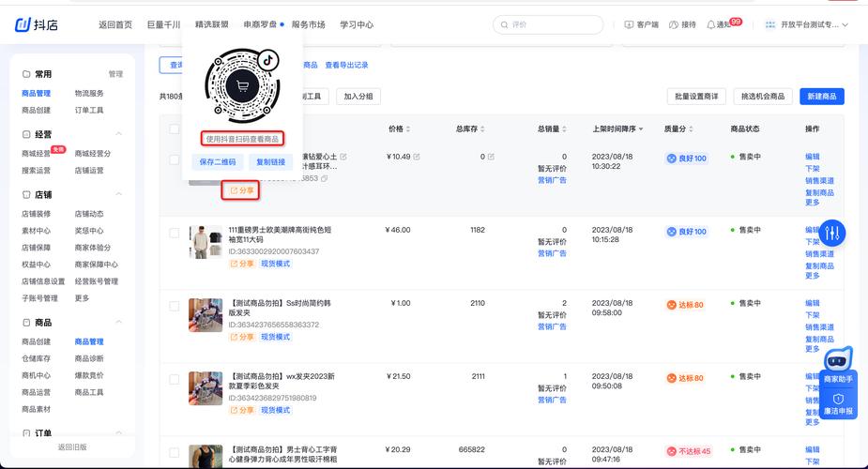Screen dimensions: 868x469
Task: Click the account avatar grid icon
Action: tap(770, 25)
